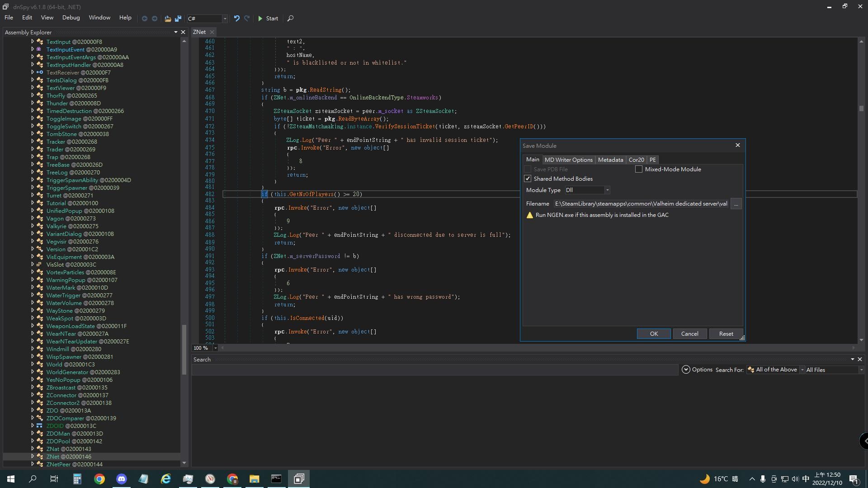Viewport: 868px width, 488px height.
Task: Open the Debug menu
Action: (71, 18)
